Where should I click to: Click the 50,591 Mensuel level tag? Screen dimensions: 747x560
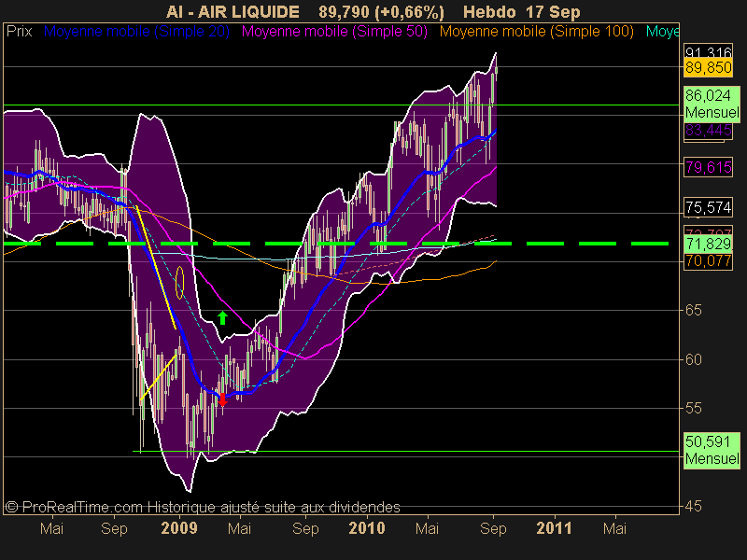coord(712,450)
